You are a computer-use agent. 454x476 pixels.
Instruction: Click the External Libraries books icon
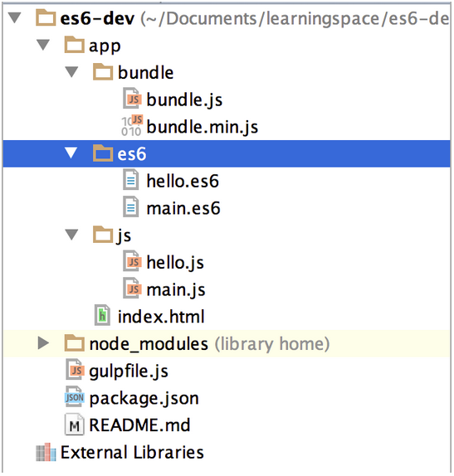46,452
